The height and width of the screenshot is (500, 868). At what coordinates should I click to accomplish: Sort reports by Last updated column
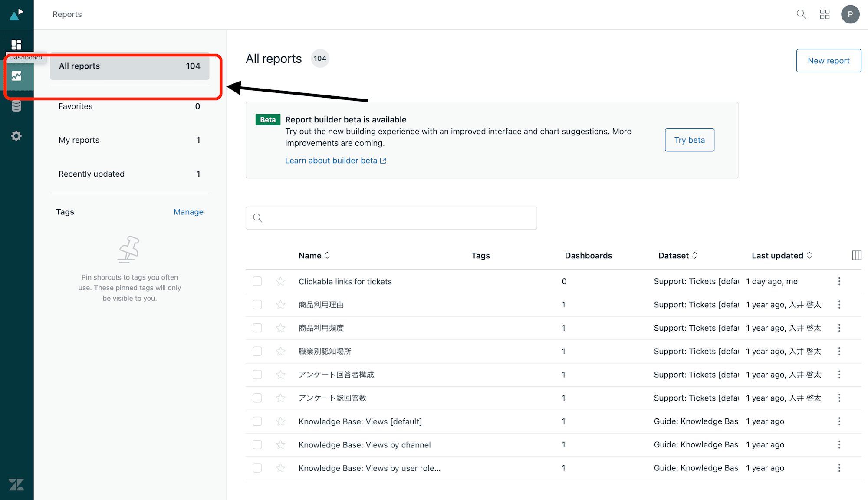782,256
